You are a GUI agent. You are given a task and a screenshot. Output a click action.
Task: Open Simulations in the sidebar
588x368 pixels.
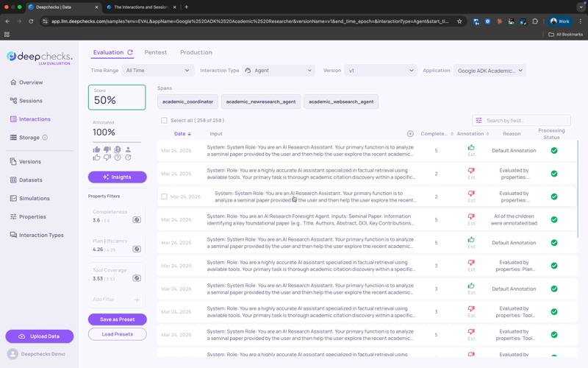[x=29, y=198]
